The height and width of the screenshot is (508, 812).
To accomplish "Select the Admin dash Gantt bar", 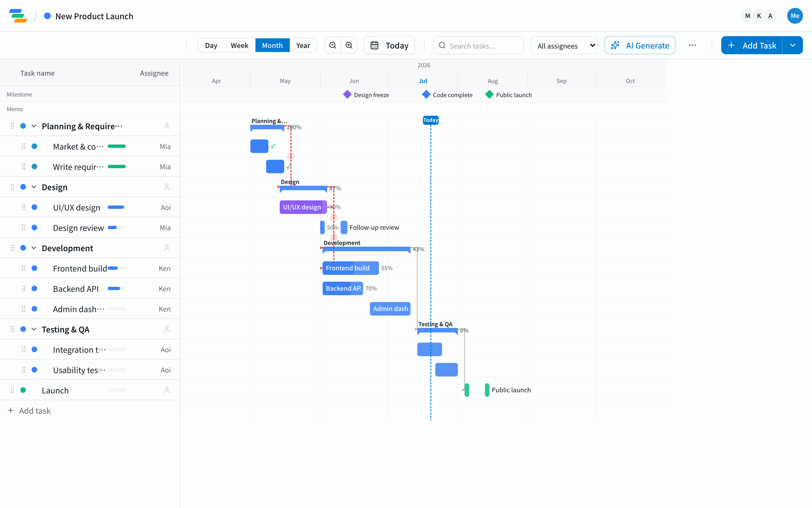I will 390,309.
